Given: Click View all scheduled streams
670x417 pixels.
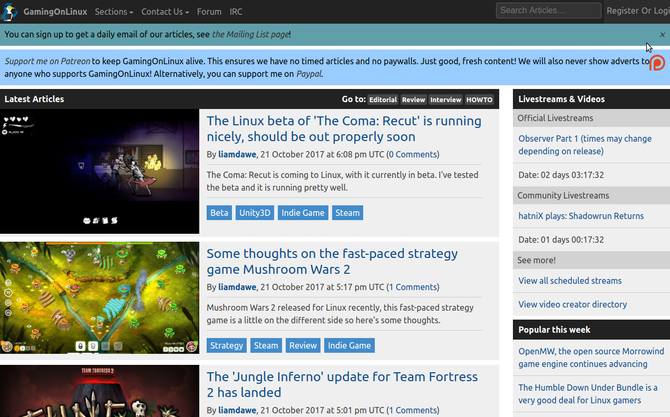Looking at the screenshot, I should coord(570,281).
